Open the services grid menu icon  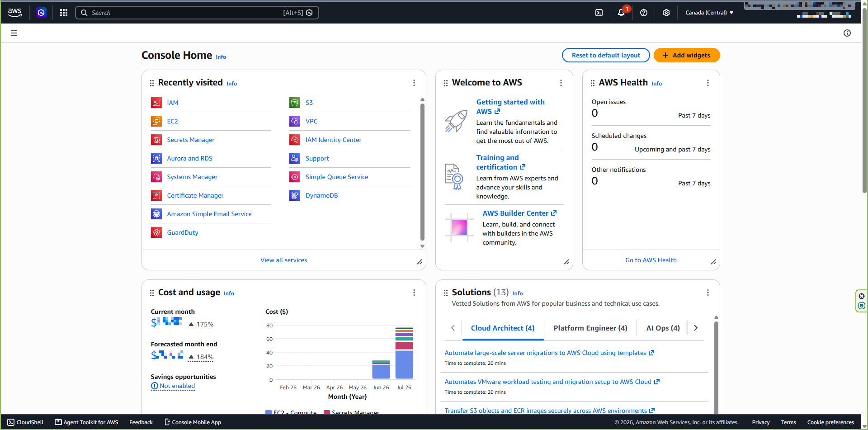pos(64,13)
